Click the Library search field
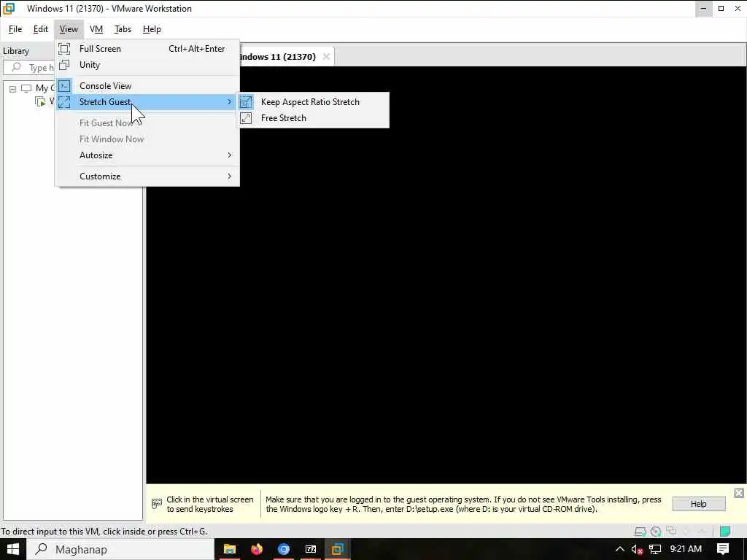 29,68
